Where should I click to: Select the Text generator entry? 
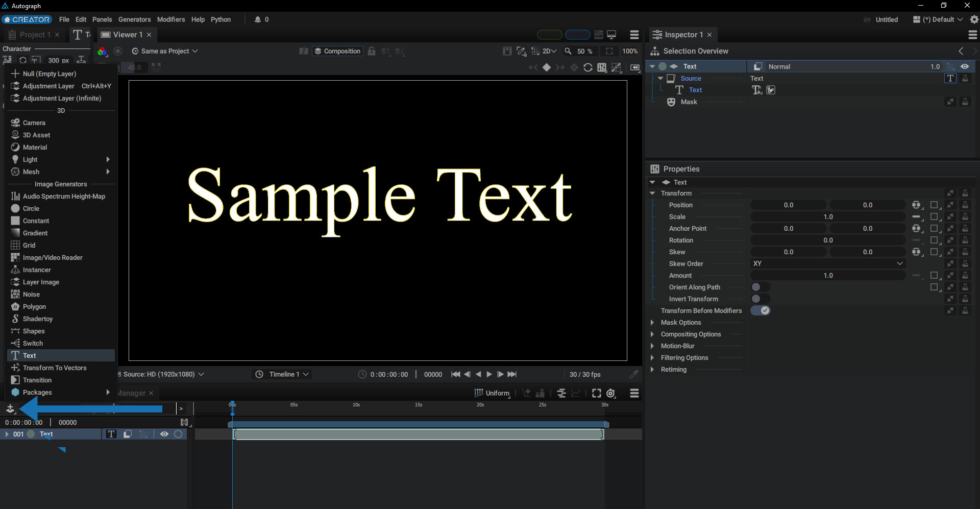click(61, 355)
